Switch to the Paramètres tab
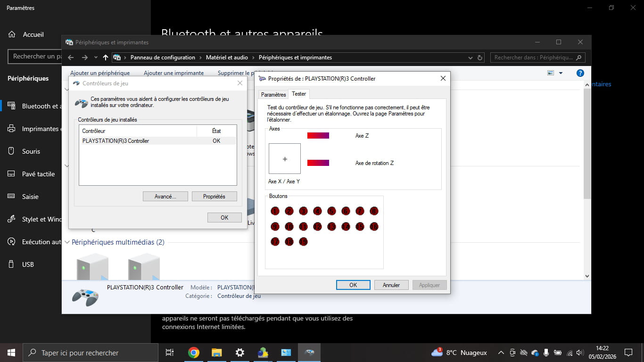644x362 pixels. (x=273, y=95)
